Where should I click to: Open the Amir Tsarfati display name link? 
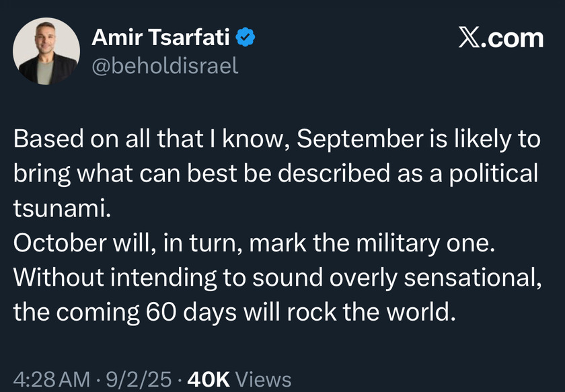[x=160, y=37]
